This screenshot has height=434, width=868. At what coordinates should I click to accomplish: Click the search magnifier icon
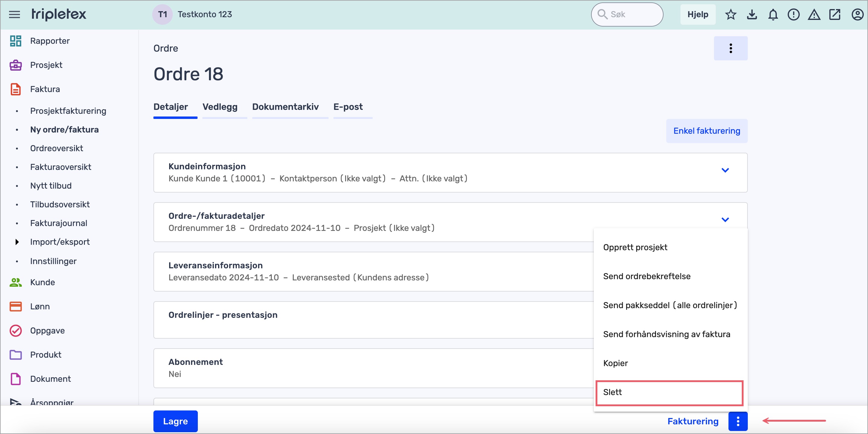click(x=602, y=14)
